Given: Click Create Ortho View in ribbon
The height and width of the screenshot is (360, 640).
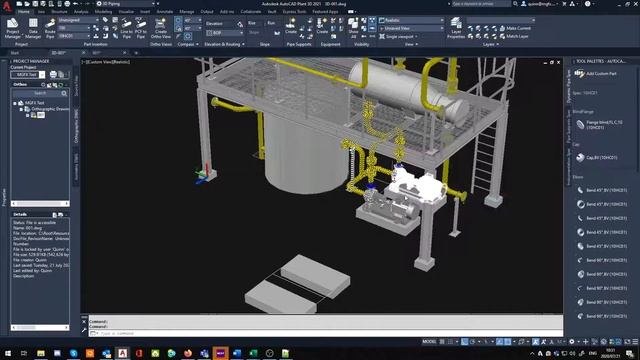Looking at the screenshot, I should [x=161, y=28].
